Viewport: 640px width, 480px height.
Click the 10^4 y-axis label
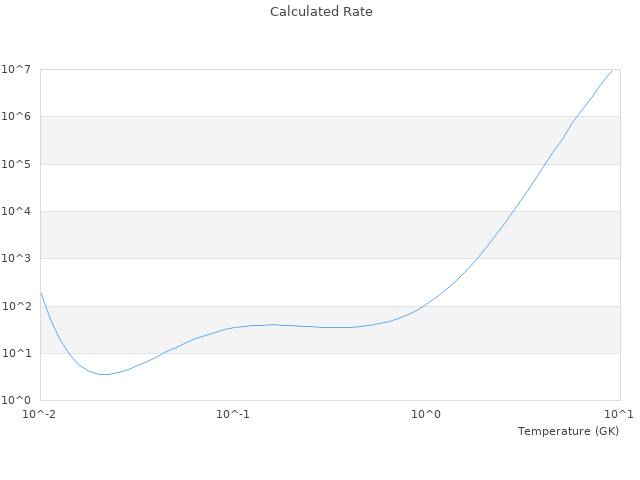[19, 211]
